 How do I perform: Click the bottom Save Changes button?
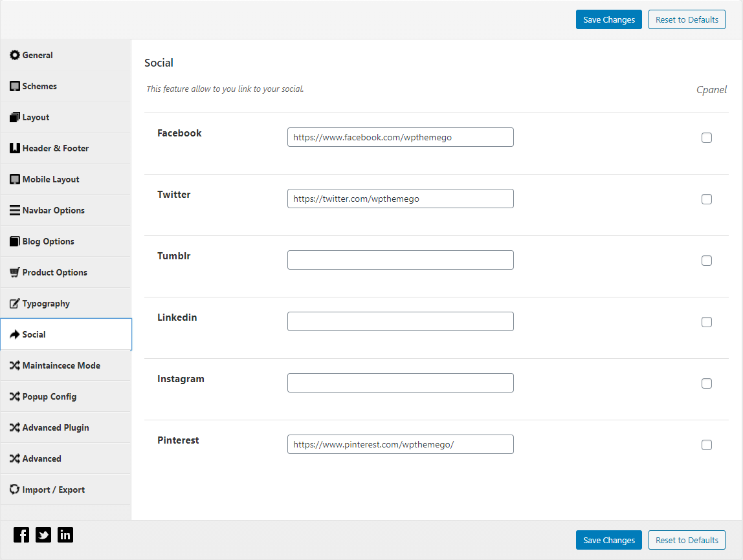pos(609,540)
